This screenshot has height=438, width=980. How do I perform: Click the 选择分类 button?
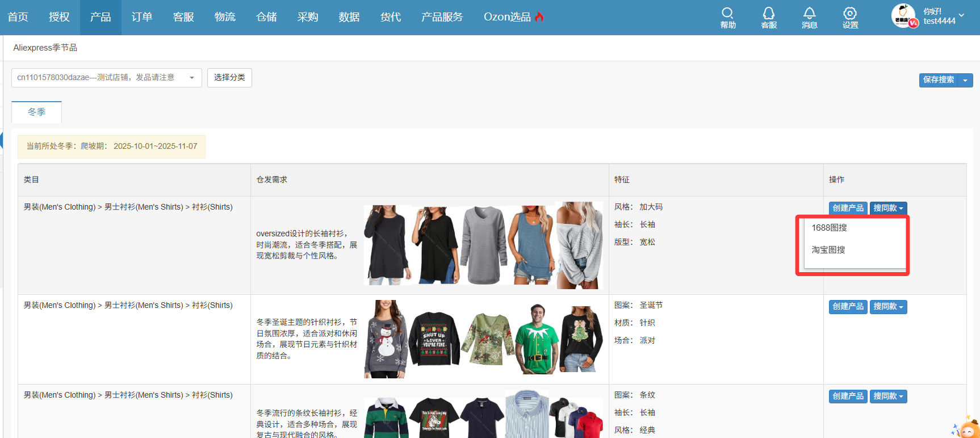click(229, 78)
